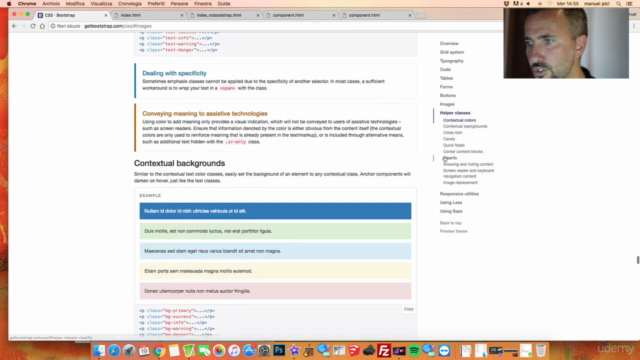Open Center content blocks sub-link

[x=463, y=151]
